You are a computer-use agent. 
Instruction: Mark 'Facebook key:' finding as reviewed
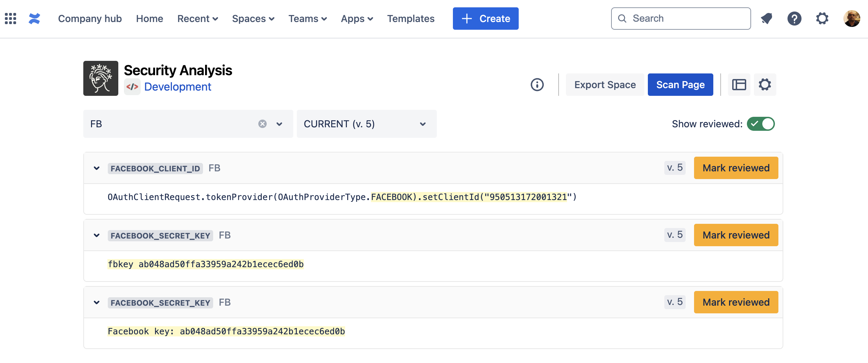pyautogui.click(x=736, y=302)
